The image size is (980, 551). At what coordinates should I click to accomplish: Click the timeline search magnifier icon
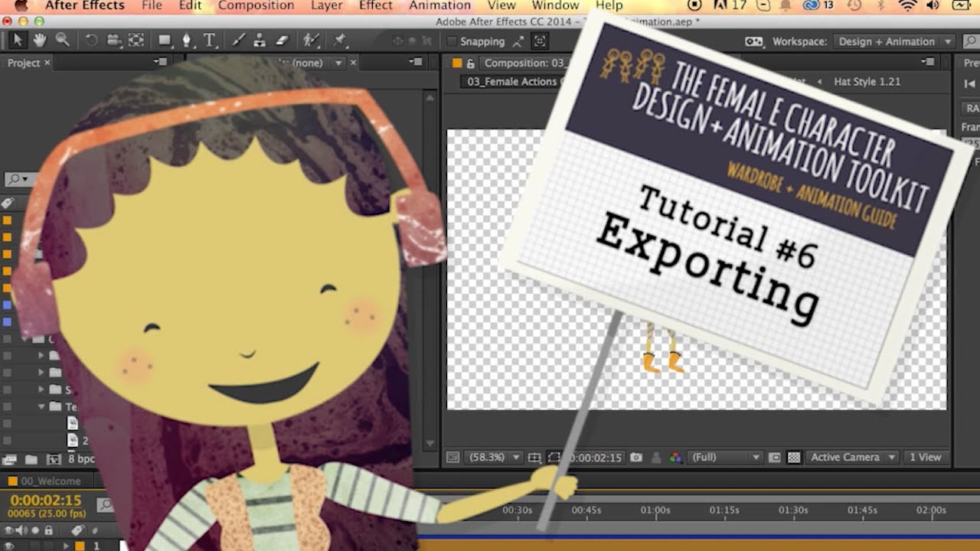[105, 504]
